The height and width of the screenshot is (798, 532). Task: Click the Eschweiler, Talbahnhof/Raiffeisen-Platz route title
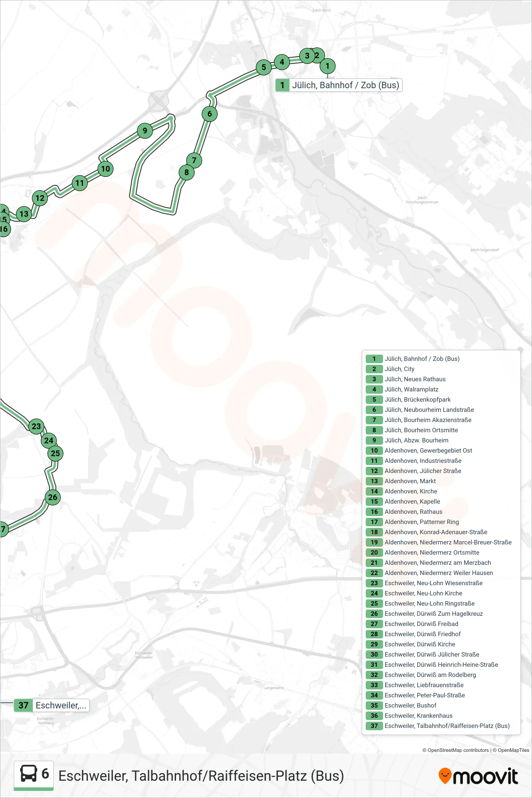coord(201,776)
